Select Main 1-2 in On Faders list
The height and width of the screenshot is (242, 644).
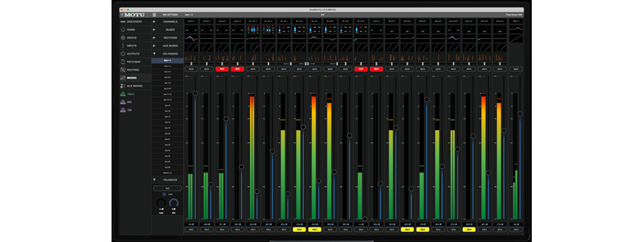167,60
